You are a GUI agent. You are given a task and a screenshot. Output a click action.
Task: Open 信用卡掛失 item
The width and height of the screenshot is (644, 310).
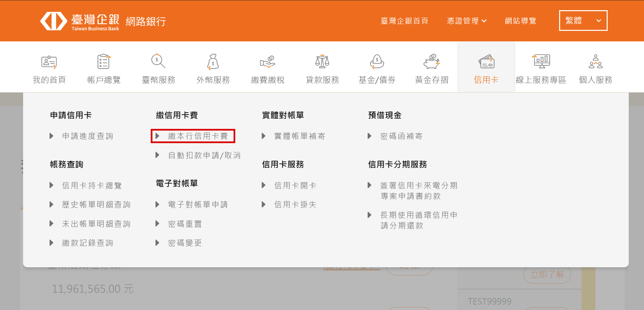(x=295, y=205)
